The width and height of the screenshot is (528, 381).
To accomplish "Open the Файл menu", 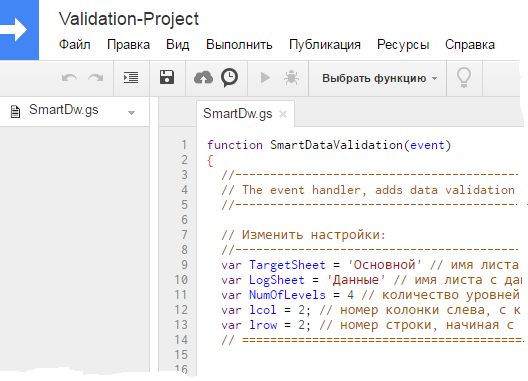I will tap(75, 45).
